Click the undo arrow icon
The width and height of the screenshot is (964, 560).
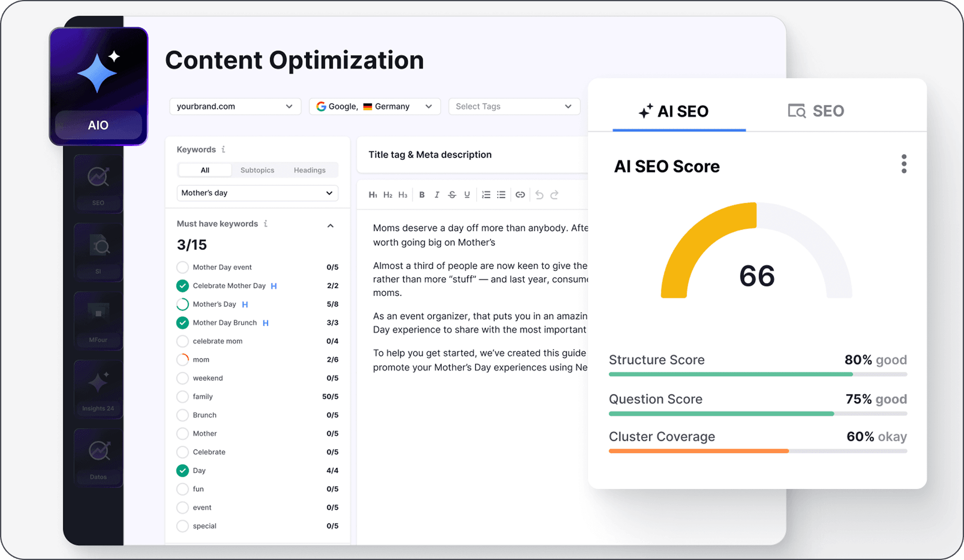[539, 195]
